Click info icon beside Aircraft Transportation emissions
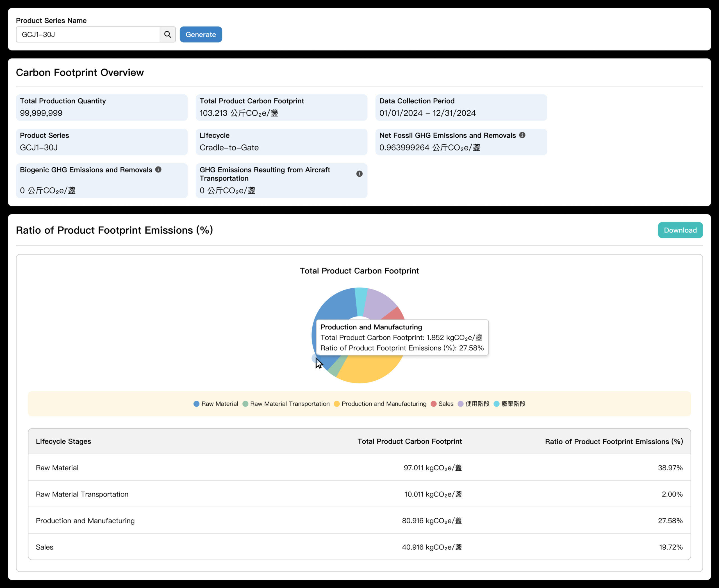 (x=359, y=174)
